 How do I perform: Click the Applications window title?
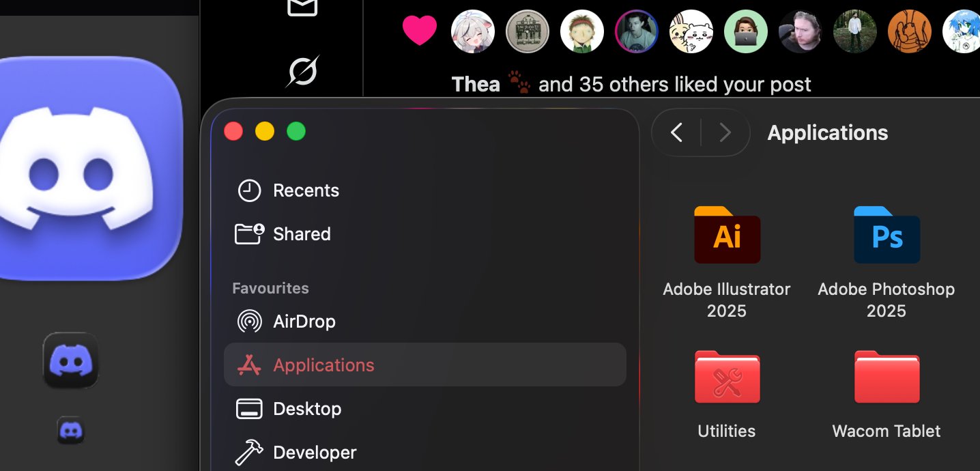(828, 132)
